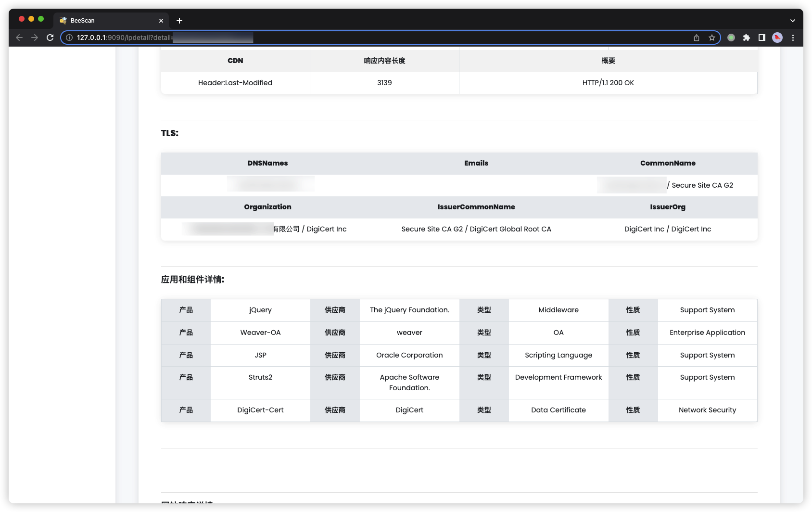The width and height of the screenshot is (812, 512).
Task: Click the Emails header
Action: [476, 163]
